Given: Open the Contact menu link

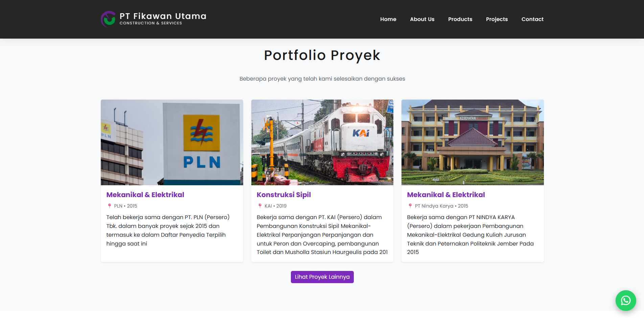Looking at the screenshot, I should (532, 19).
